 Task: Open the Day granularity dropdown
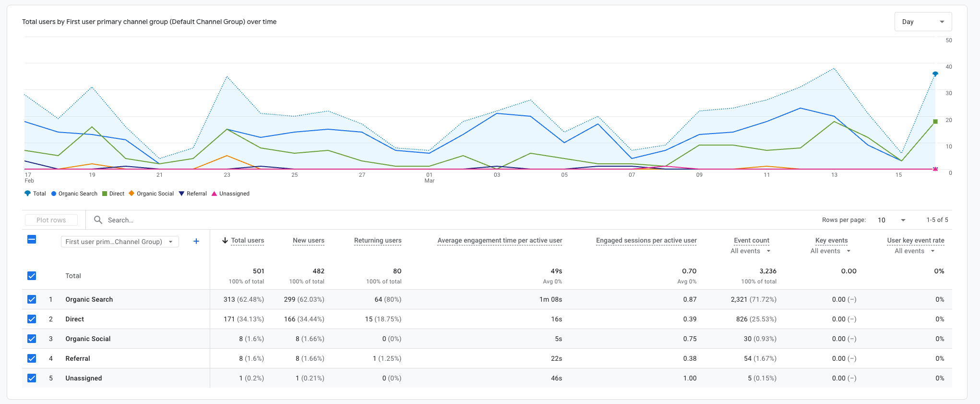coord(923,22)
